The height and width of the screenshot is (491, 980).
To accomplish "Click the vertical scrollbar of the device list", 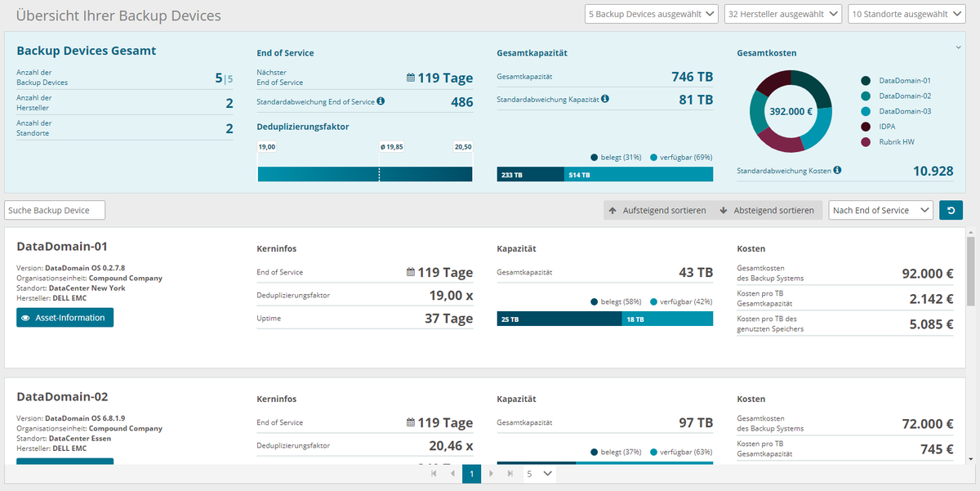I will [x=971, y=270].
